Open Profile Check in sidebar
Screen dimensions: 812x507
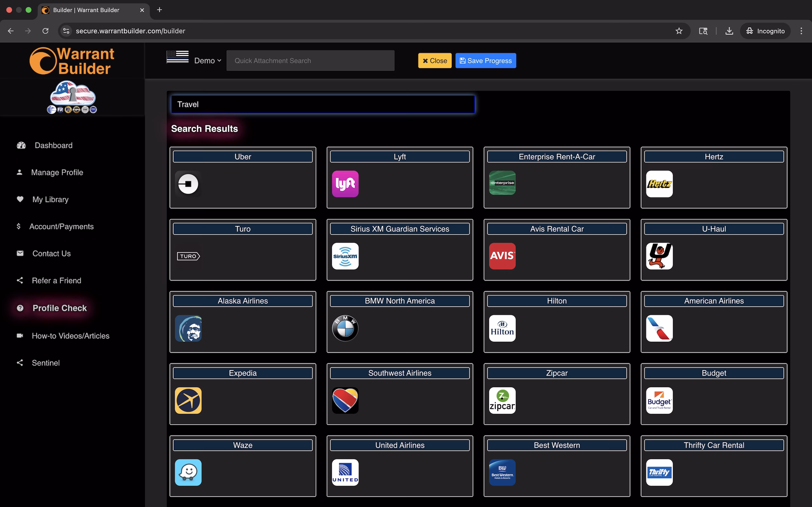59,308
